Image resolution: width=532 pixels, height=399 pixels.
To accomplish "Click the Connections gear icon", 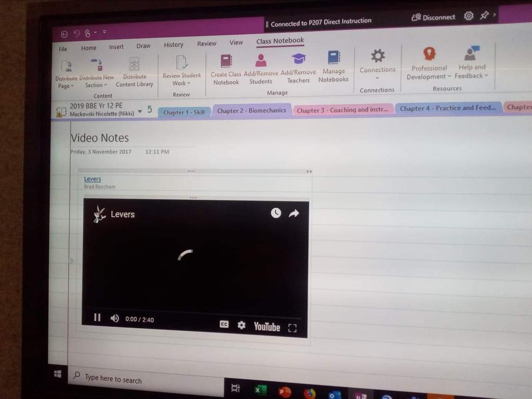I will (378, 56).
